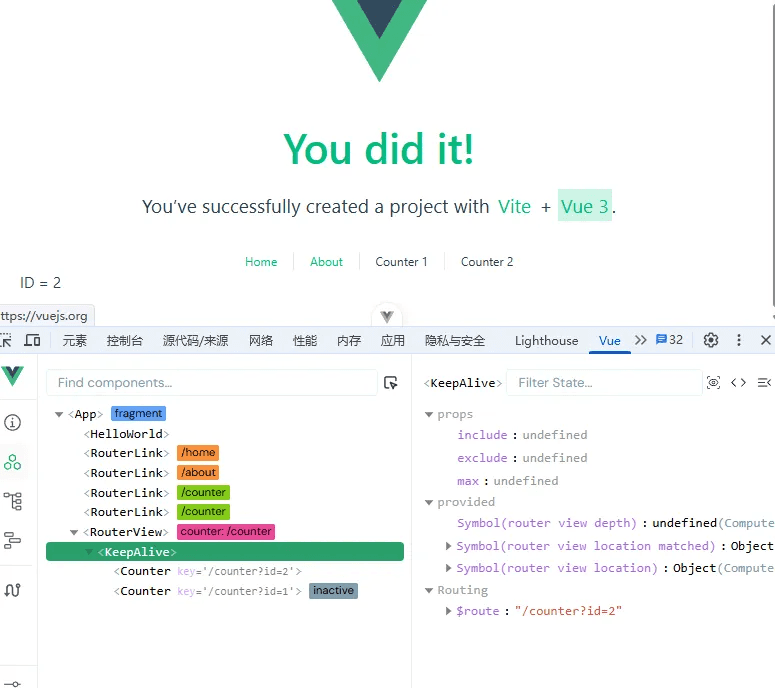Image resolution: width=775 pixels, height=688 pixels.
Task: Click the Vue logo in devtools sidebar
Action: click(x=12, y=376)
